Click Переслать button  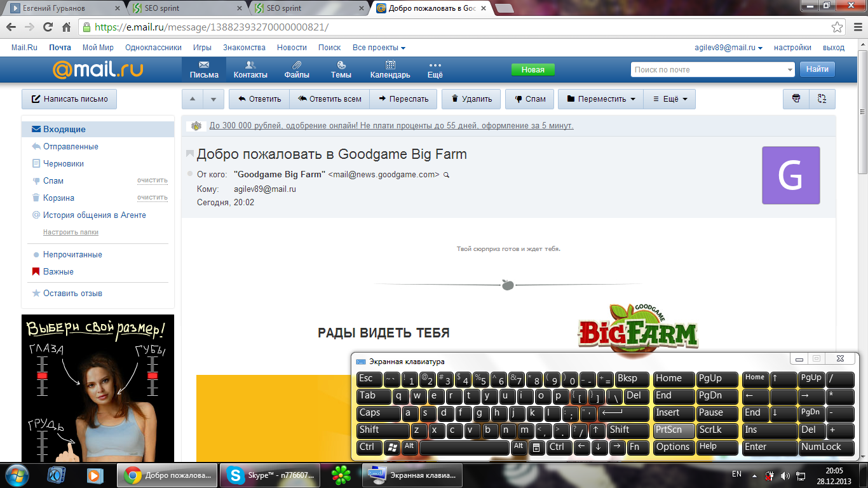click(x=403, y=99)
